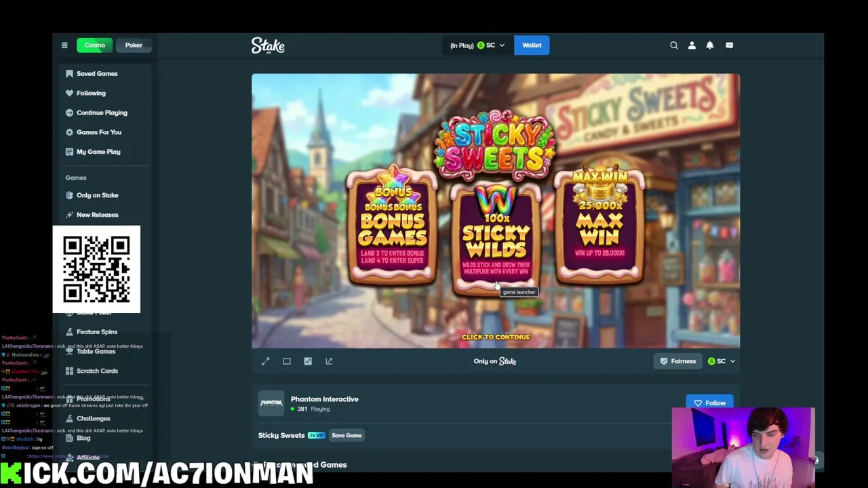The height and width of the screenshot is (488, 868).
Task: Click the QR code overlay
Action: click(x=96, y=269)
